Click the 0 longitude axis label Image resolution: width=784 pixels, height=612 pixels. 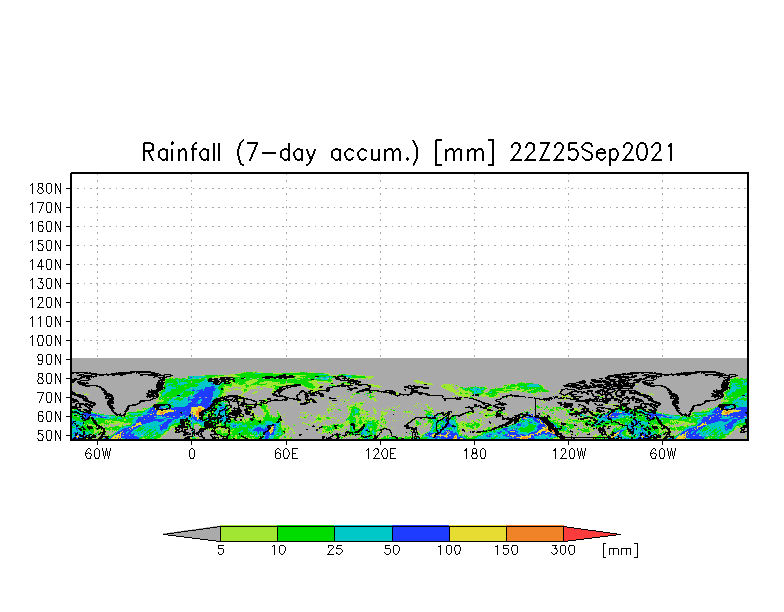coord(192,454)
